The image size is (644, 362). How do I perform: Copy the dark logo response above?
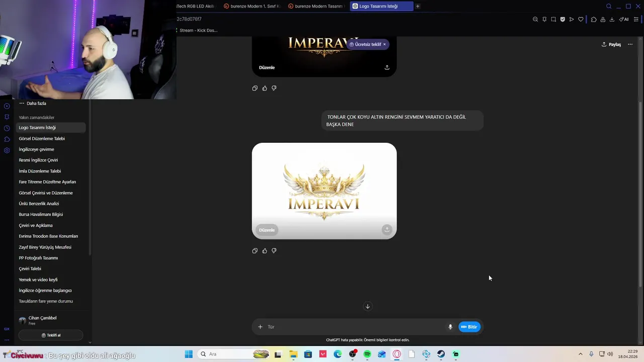(255, 88)
